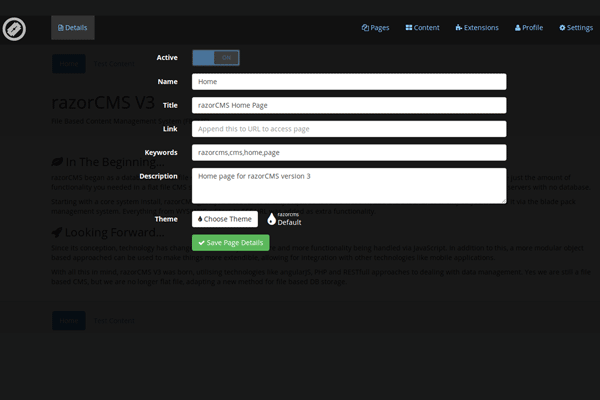Click the Keywords input field
600x400 pixels.
point(349,152)
